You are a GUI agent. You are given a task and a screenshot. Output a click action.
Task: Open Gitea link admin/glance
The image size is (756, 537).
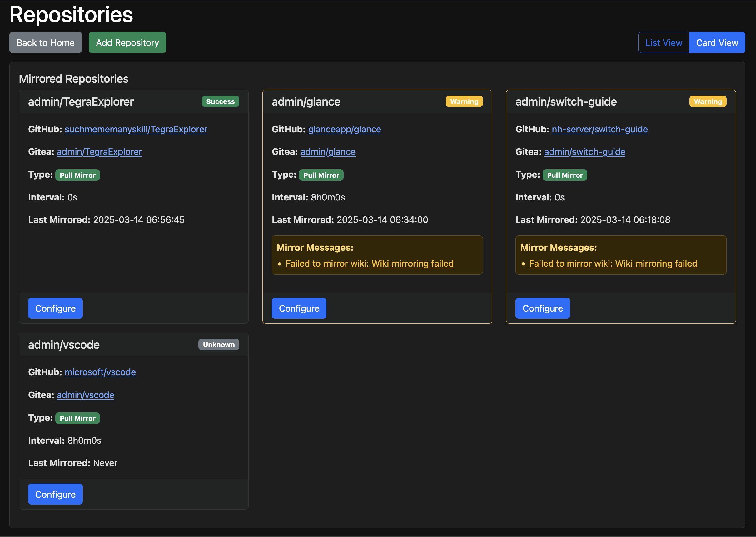click(x=328, y=152)
